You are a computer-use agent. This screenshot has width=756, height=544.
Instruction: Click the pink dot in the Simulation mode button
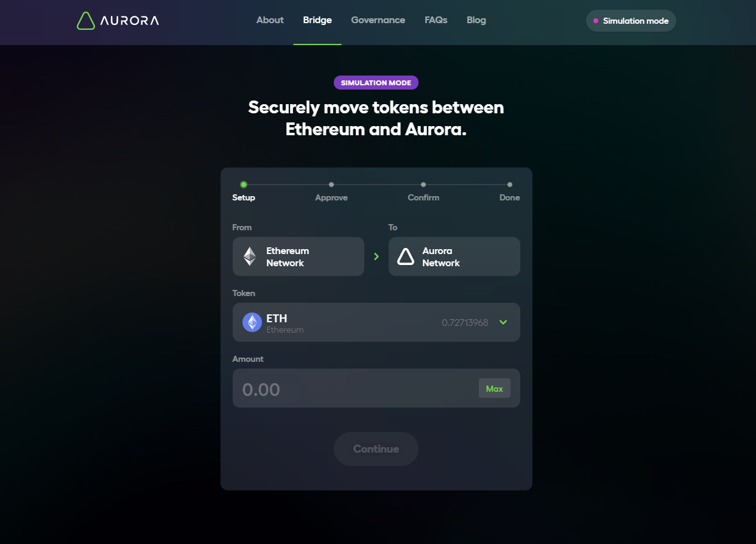(x=596, y=21)
